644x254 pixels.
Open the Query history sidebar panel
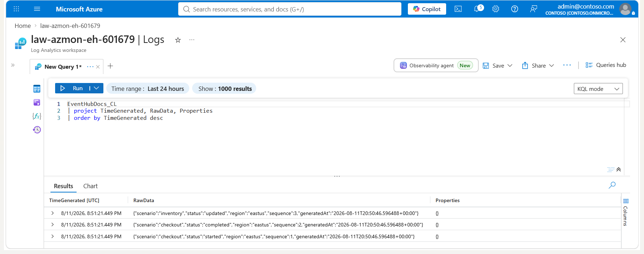pos(37,130)
